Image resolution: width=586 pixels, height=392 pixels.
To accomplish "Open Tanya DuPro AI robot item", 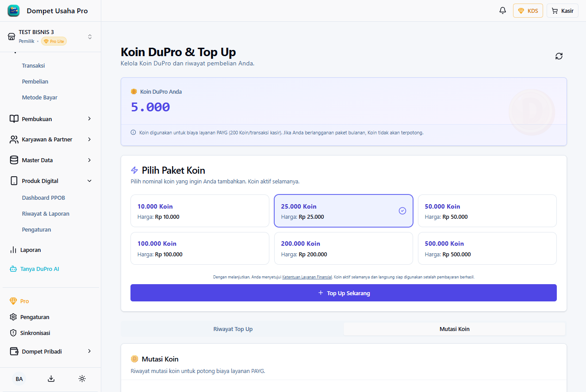I will tap(39, 269).
